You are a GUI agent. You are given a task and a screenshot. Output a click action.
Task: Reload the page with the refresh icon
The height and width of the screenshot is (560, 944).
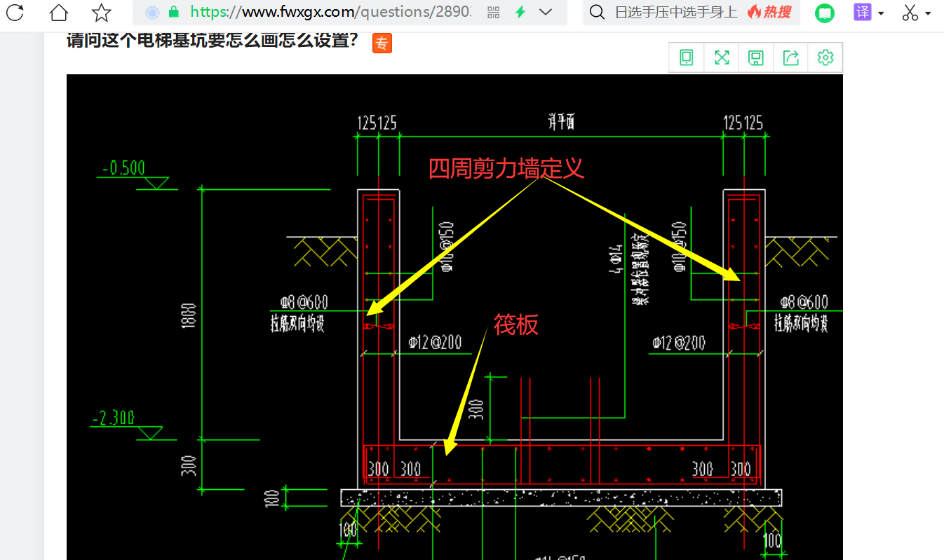[x=15, y=12]
